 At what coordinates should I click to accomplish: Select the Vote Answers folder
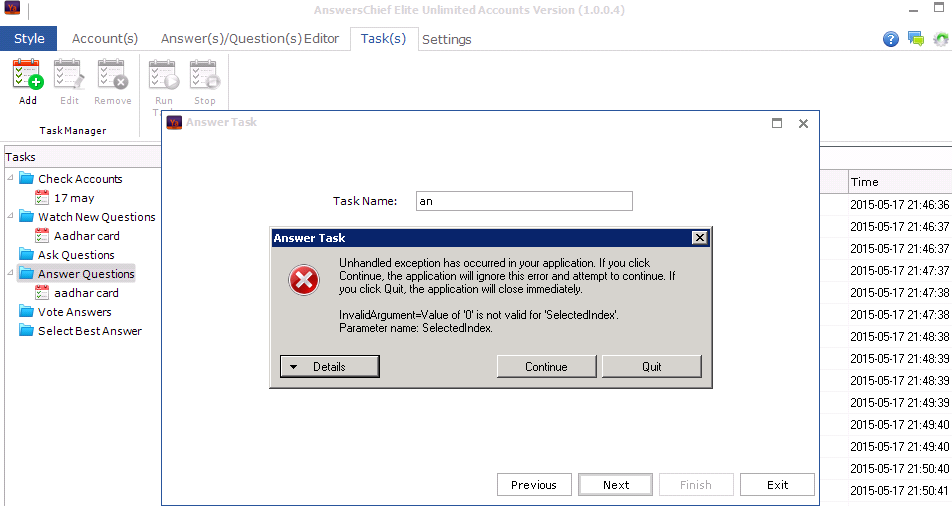74,312
